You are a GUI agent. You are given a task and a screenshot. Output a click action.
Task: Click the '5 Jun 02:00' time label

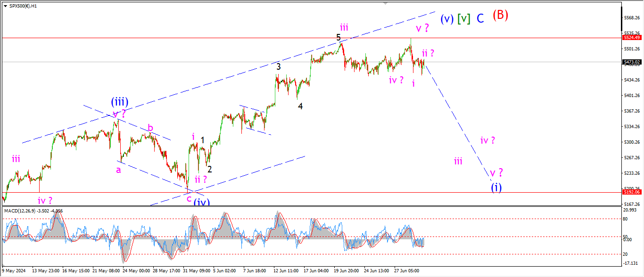[x=225, y=271]
